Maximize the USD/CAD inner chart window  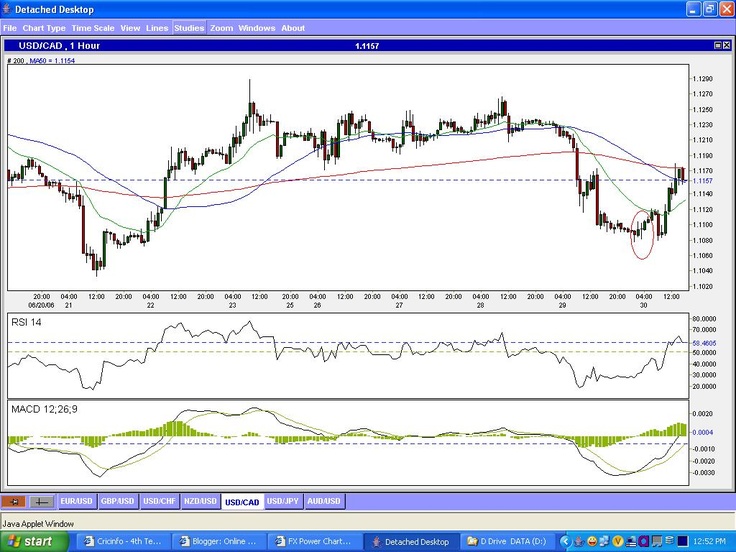click(x=718, y=46)
